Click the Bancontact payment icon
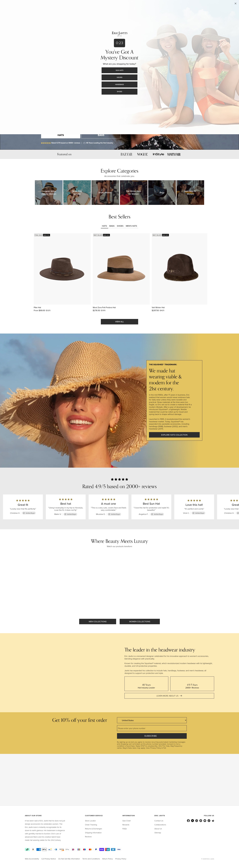Viewport: 239px width, 868px height. coord(50,849)
